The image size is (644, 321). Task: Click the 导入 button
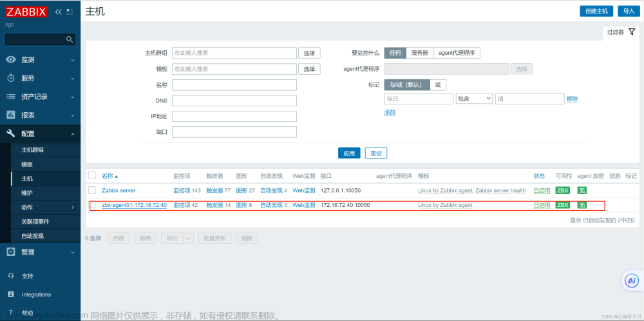[x=629, y=11]
